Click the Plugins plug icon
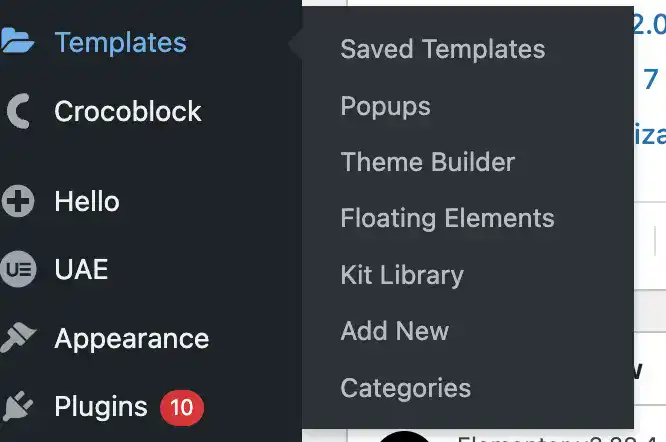The height and width of the screenshot is (442, 666). (x=17, y=406)
